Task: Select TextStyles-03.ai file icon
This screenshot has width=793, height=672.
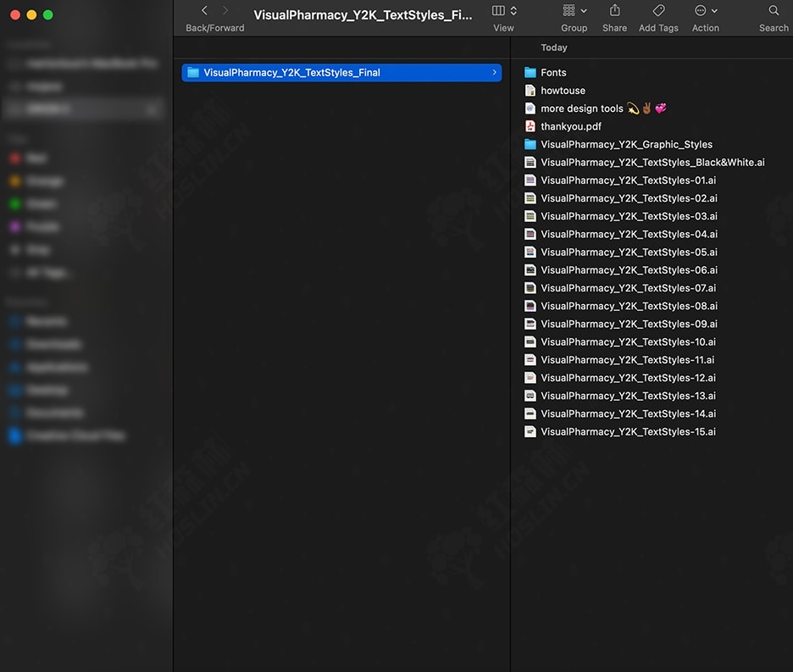Action: click(530, 216)
